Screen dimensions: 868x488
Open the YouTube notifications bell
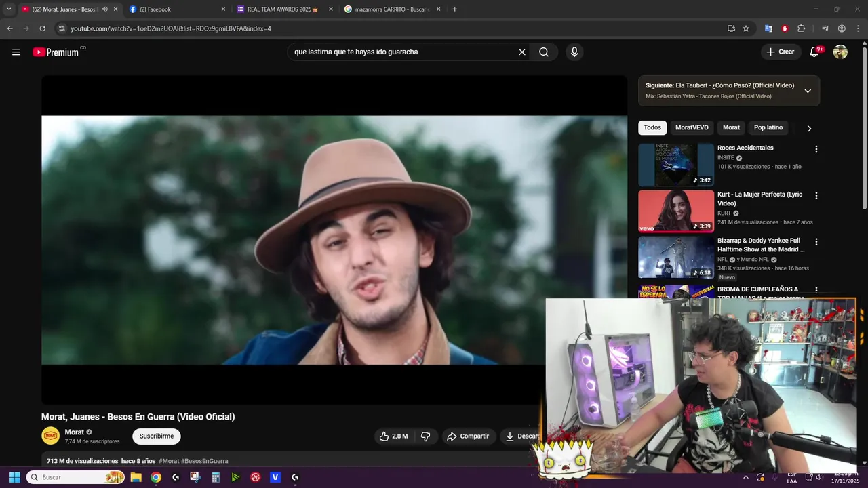pos(815,52)
